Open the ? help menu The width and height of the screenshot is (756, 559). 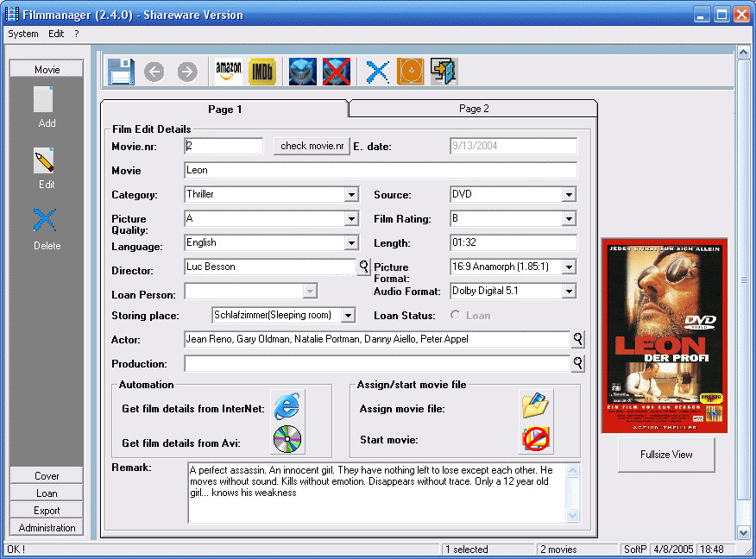click(x=77, y=34)
